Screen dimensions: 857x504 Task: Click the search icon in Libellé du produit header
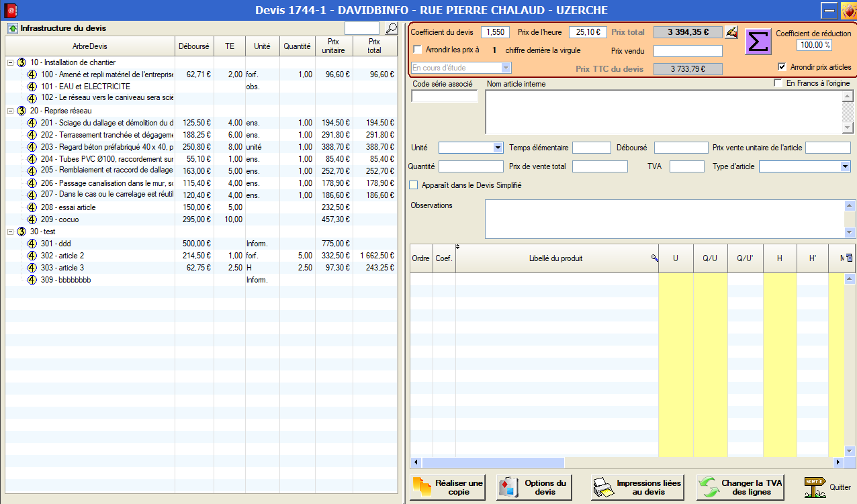point(654,258)
